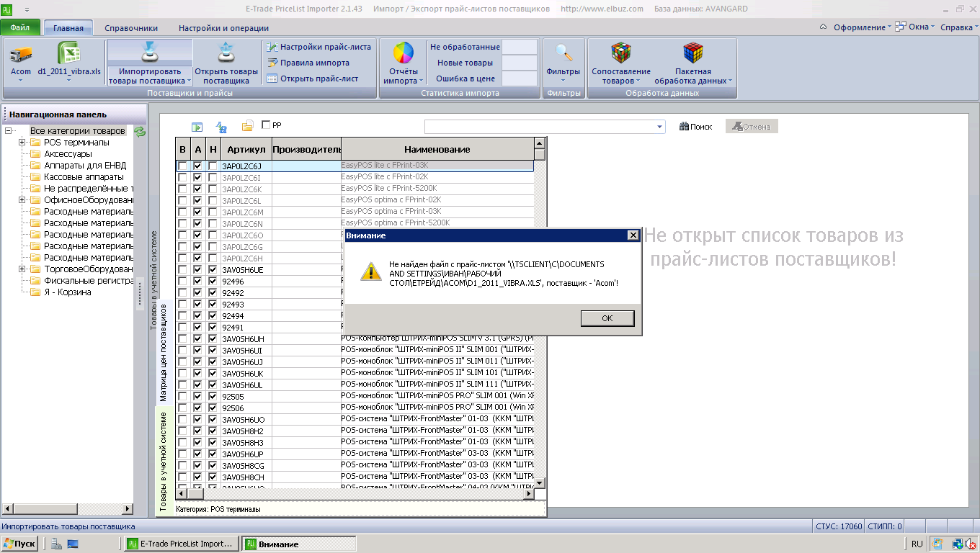This screenshot has width=980, height=553.
Task: Click the table horizontal scrollbar right arrow
Action: [x=528, y=494]
